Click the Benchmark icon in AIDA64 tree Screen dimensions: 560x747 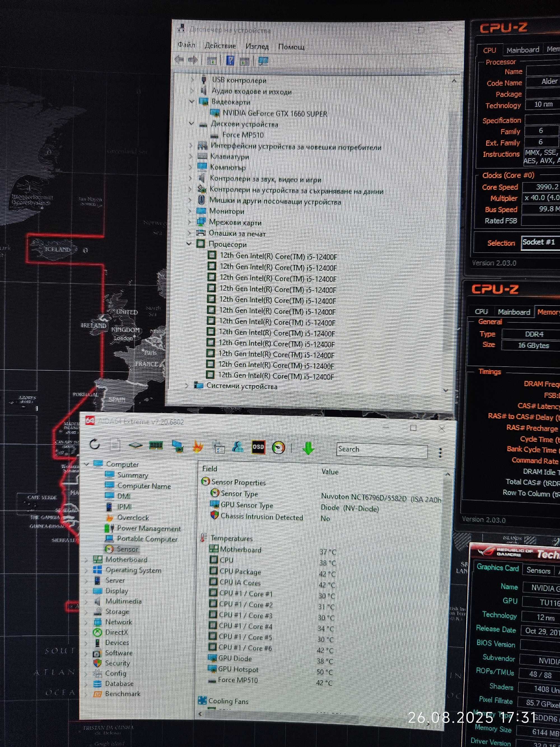tap(97, 694)
